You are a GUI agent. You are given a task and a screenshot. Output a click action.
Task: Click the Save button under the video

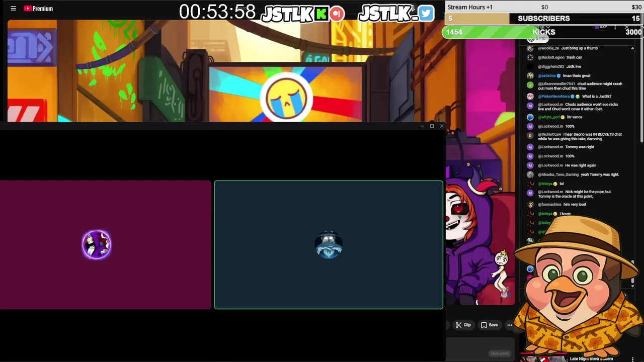[489, 325]
